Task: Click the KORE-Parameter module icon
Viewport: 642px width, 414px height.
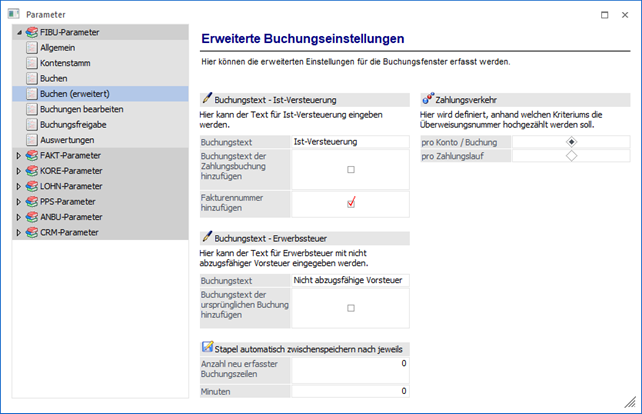Action: pos(32,171)
